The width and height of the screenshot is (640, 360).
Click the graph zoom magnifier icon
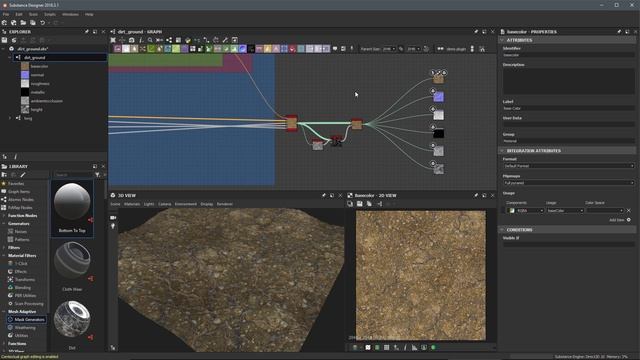coord(150,40)
